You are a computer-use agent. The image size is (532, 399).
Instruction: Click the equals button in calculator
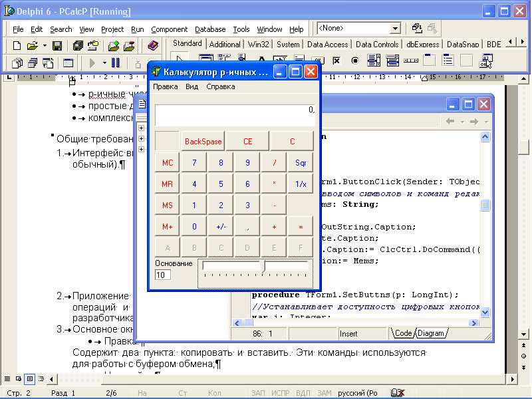click(301, 227)
